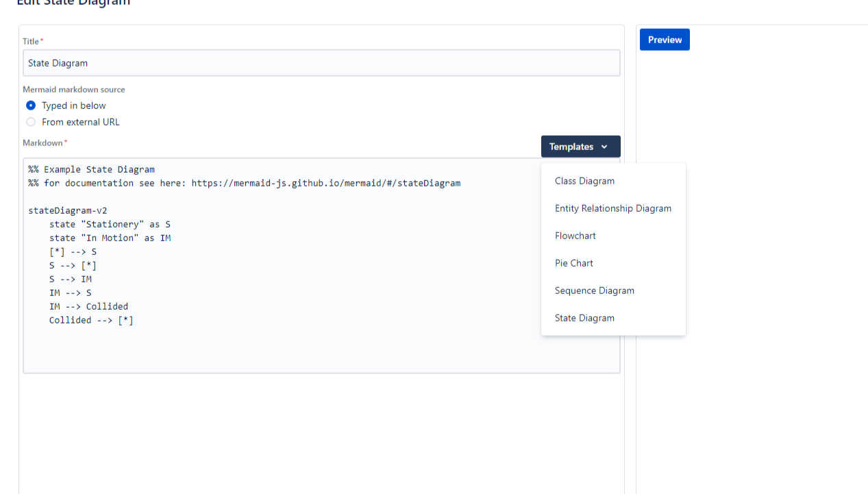868x494 pixels.
Task: Click the "Mermaid markdown source" label
Action: 73,90
